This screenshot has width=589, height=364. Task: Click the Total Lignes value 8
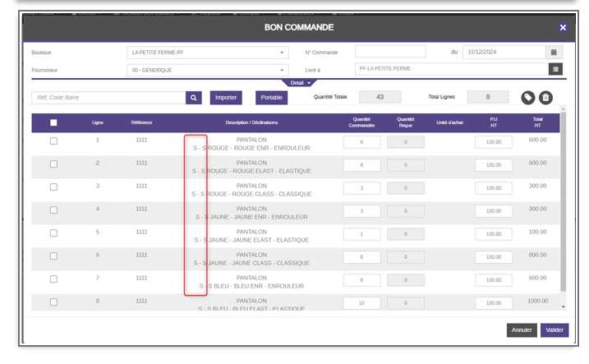coord(488,97)
